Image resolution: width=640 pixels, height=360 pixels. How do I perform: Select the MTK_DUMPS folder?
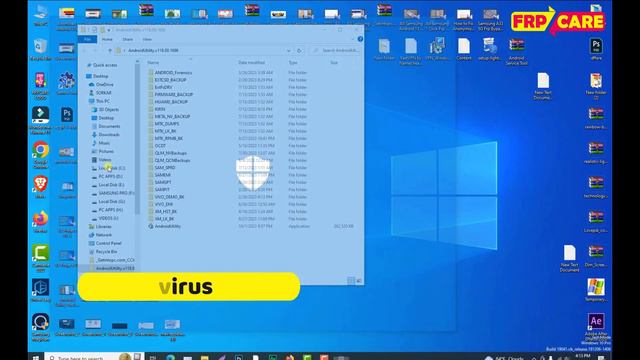click(167, 124)
